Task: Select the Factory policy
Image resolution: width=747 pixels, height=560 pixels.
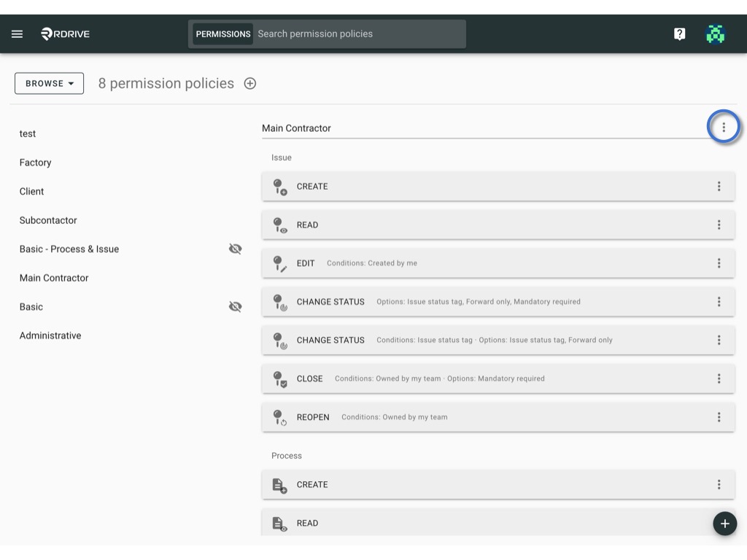Action: pyautogui.click(x=35, y=163)
